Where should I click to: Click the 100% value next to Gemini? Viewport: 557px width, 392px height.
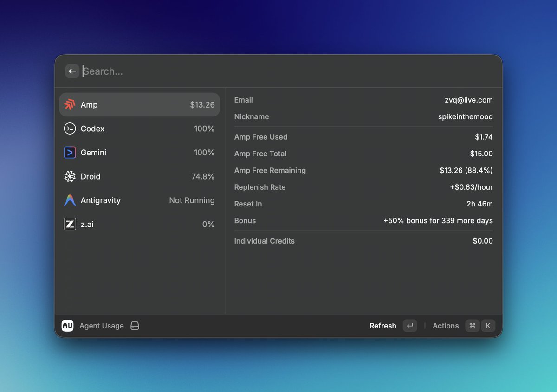(x=204, y=153)
